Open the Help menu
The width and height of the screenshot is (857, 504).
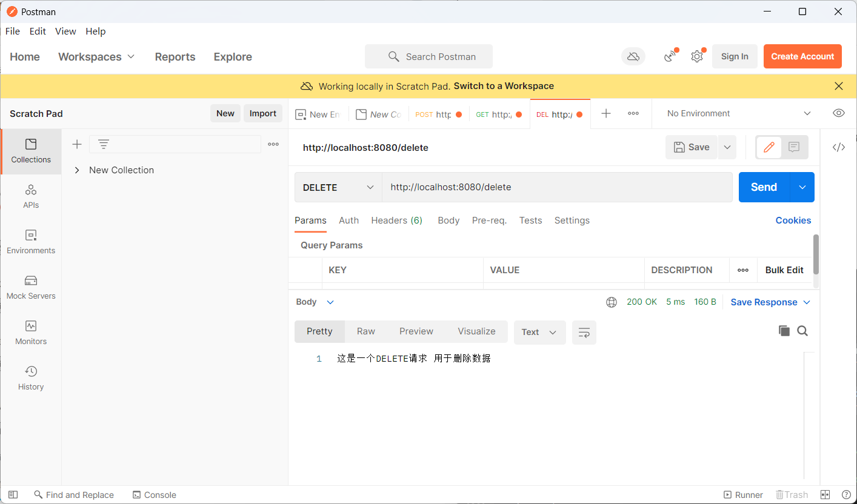tap(95, 31)
